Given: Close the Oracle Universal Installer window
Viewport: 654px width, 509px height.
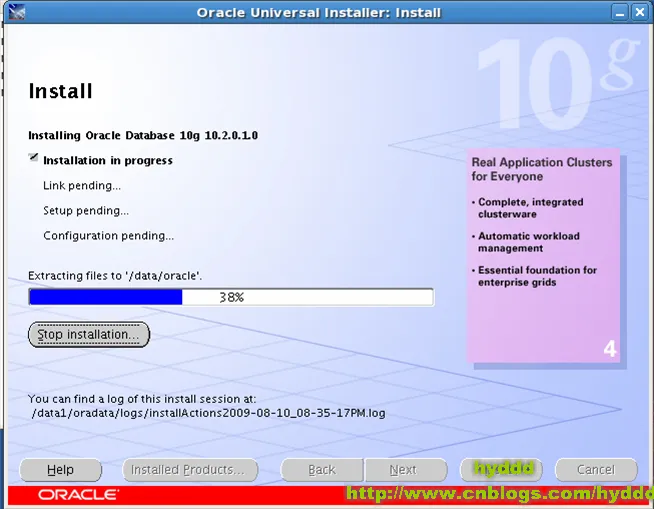Looking at the screenshot, I should pyautogui.click(x=640, y=13).
